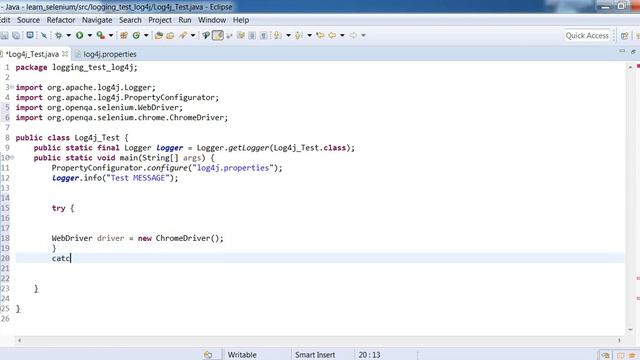
Task: Click the vertical scrollbar down arrow
Action: 630,329
